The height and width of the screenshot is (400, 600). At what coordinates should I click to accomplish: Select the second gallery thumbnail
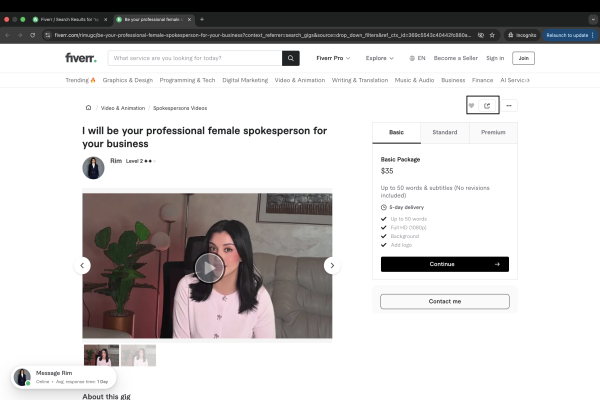pos(138,355)
